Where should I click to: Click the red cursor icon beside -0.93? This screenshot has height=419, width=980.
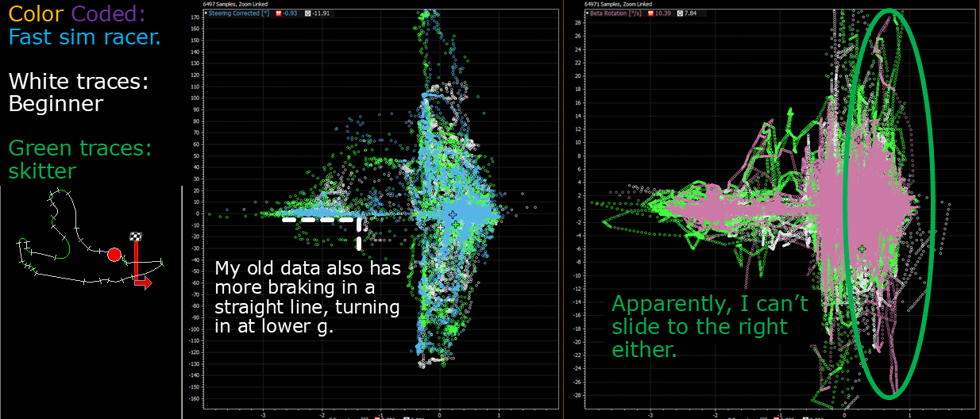pyautogui.click(x=278, y=13)
